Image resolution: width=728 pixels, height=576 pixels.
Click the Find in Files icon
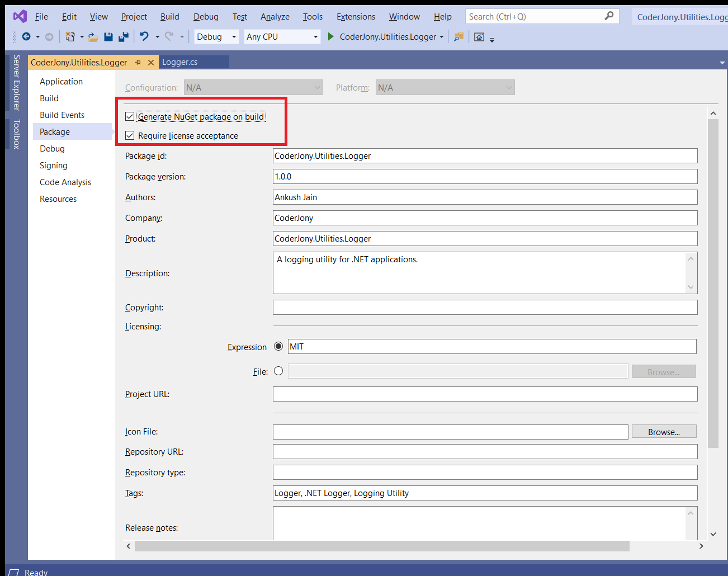pos(458,37)
